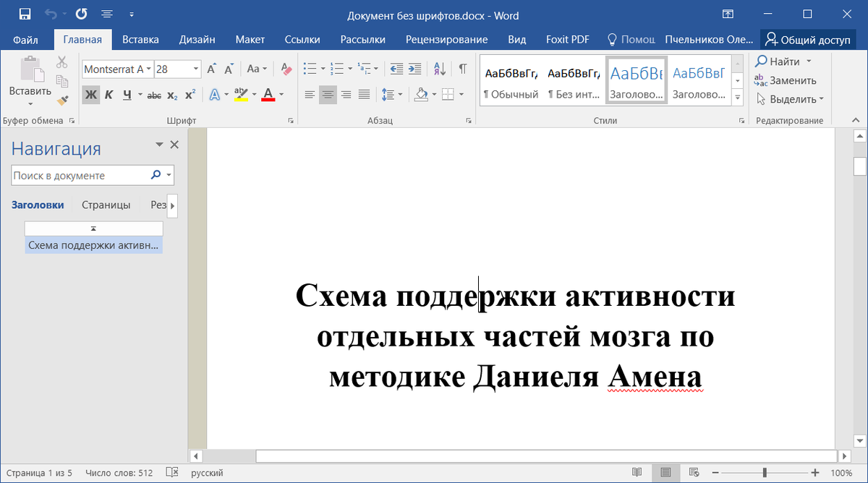Save the document with the floppy icon

[25, 14]
